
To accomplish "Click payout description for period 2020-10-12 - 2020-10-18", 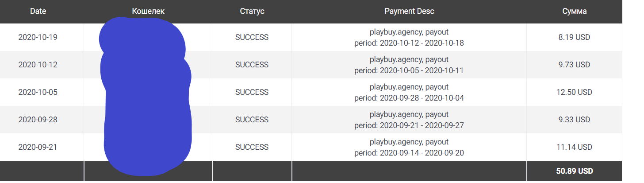I will click(x=409, y=37).
